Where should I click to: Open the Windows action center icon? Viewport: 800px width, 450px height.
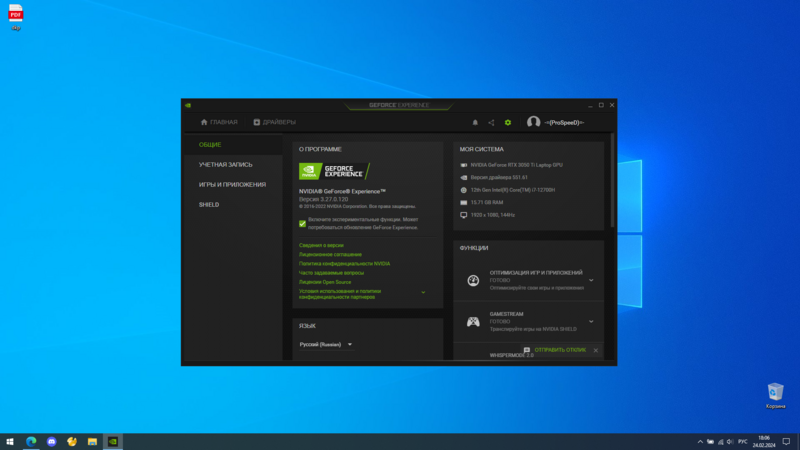coord(786,442)
